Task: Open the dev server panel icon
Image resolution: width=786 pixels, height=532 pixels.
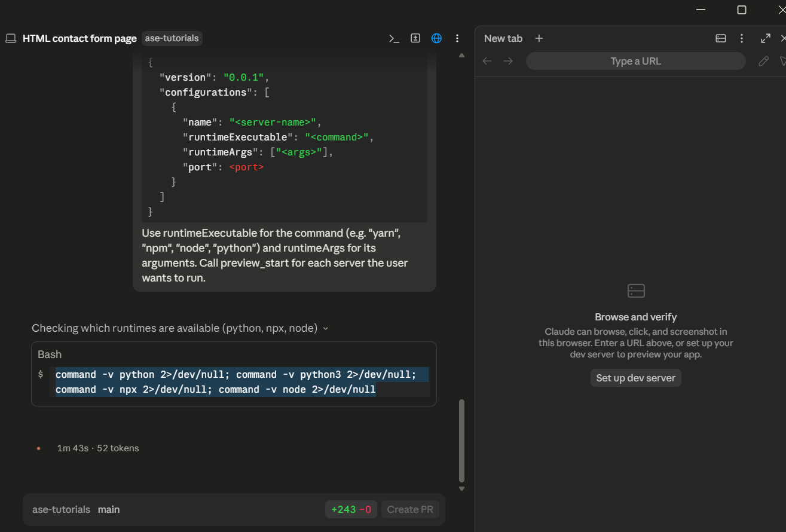Action: click(721, 38)
